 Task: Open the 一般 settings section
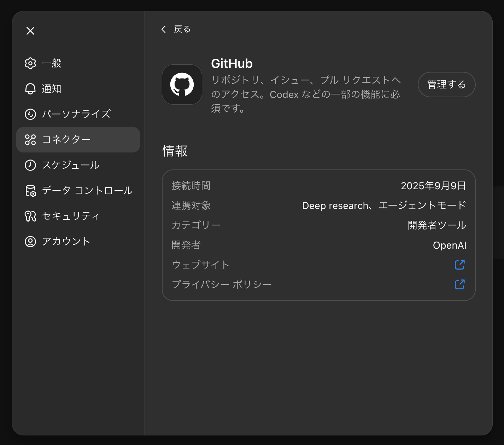[78, 63]
